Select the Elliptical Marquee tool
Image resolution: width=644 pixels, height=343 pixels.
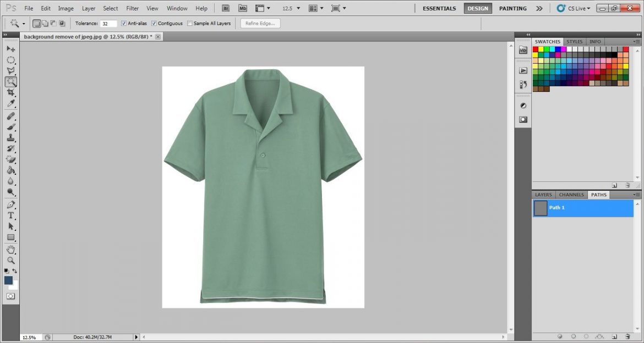10,60
